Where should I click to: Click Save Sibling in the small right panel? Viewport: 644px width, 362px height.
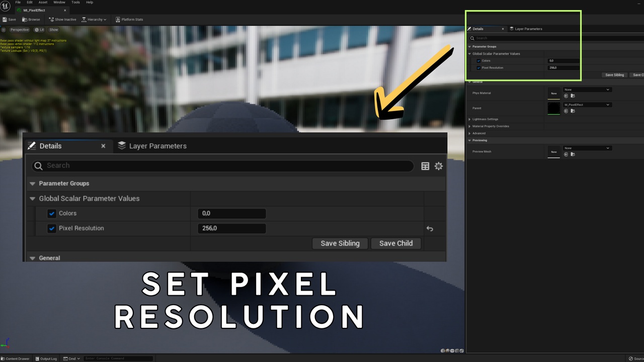(x=614, y=75)
